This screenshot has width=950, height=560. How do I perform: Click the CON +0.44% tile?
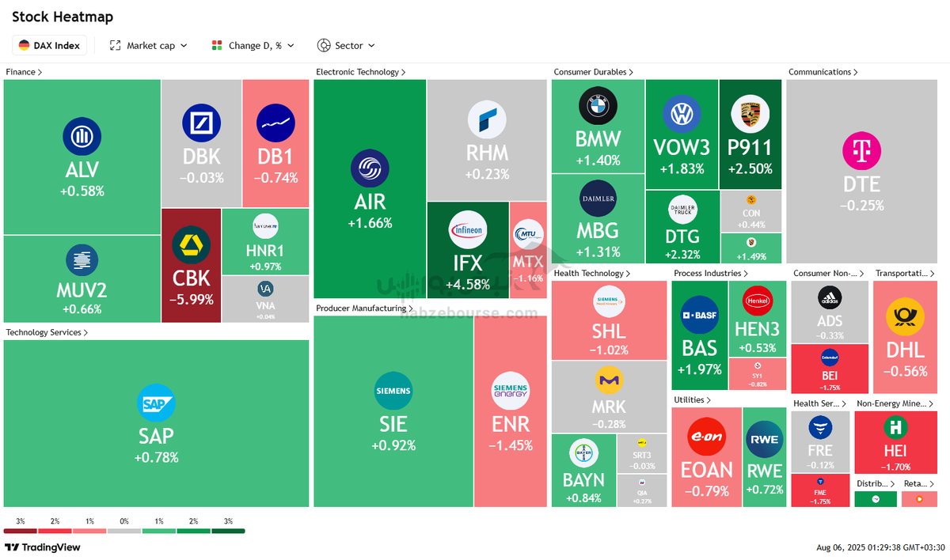click(x=750, y=210)
